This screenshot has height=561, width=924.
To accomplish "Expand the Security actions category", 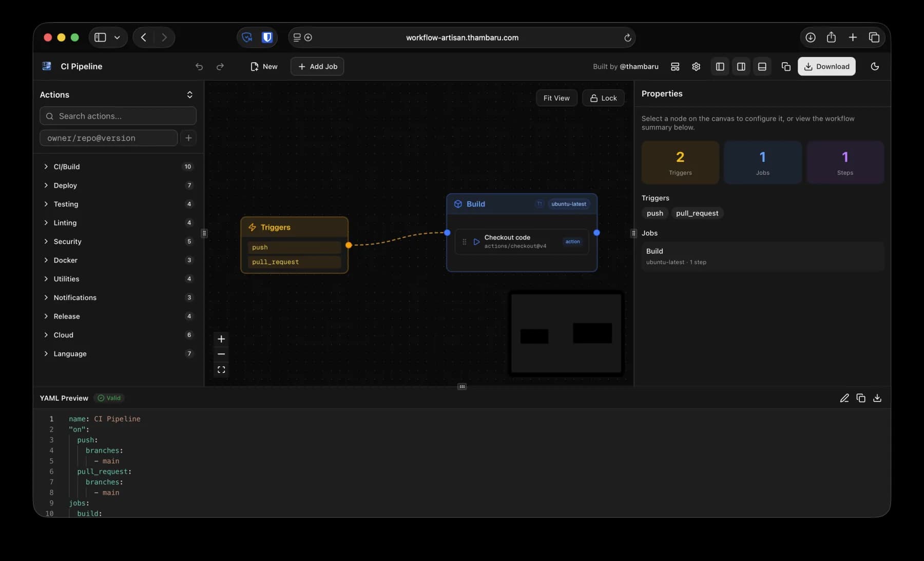I will coord(67,241).
